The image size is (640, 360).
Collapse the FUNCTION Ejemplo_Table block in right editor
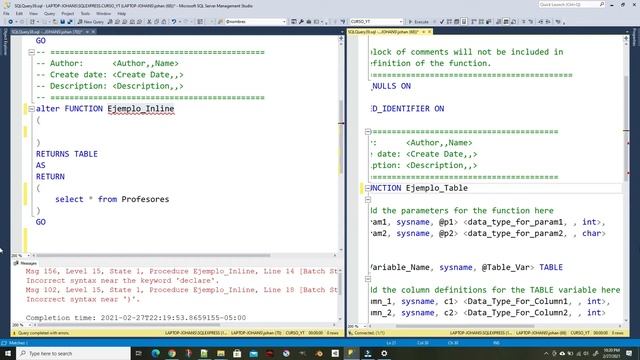368,188
